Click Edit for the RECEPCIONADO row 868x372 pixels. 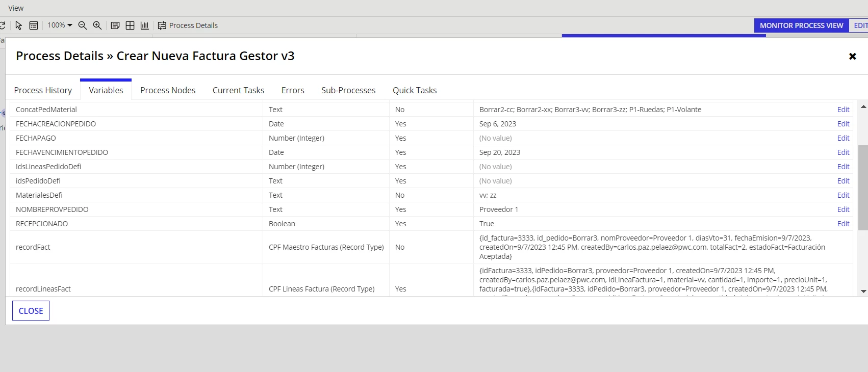tap(843, 224)
